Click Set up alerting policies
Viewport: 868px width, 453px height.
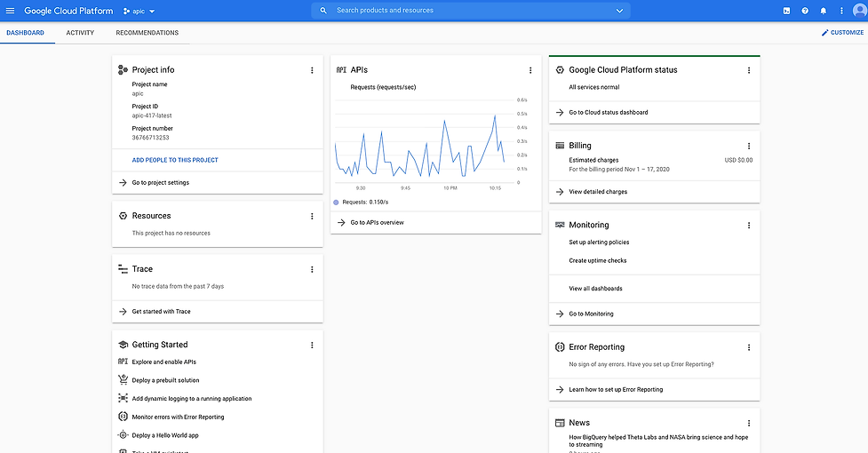[599, 242]
